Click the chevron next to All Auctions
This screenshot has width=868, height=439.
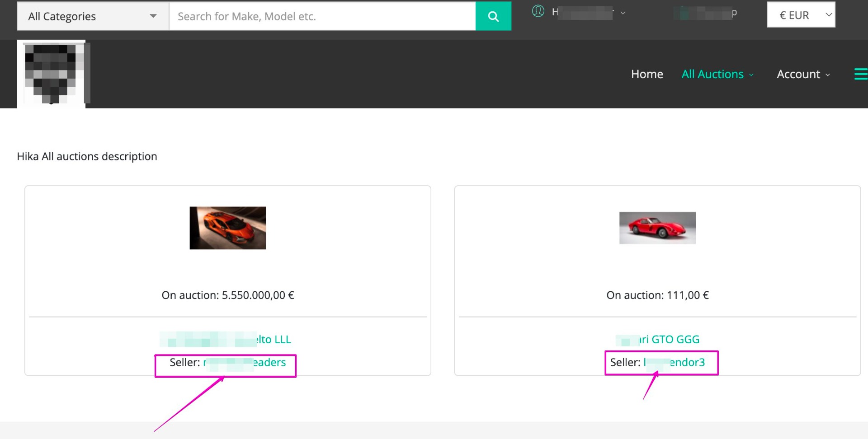pos(751,75)
